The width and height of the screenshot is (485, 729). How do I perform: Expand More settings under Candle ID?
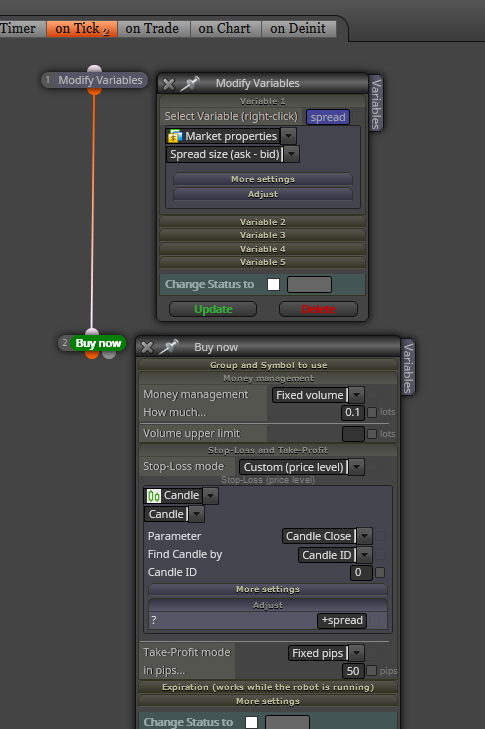click(x=268, y=590)
